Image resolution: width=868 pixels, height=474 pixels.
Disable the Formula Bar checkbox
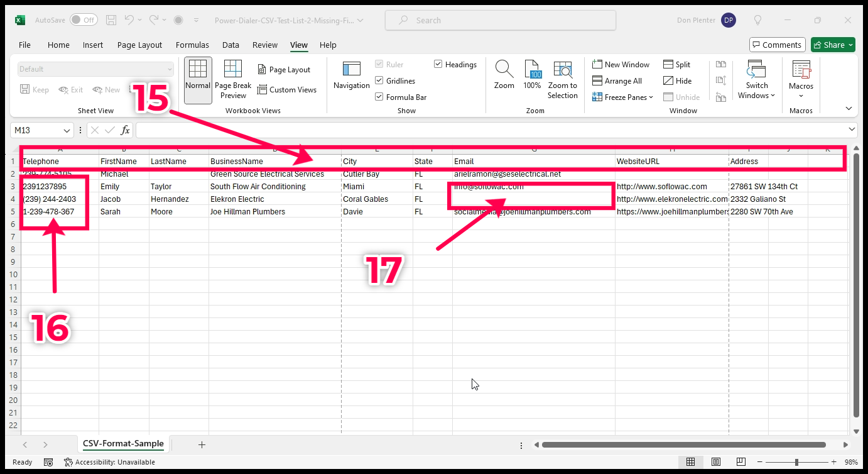379,97
